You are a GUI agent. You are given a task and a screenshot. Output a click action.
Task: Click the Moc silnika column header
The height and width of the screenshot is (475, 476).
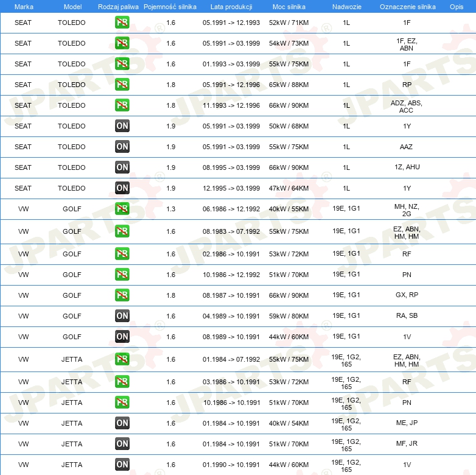click(x=289, y=7)
